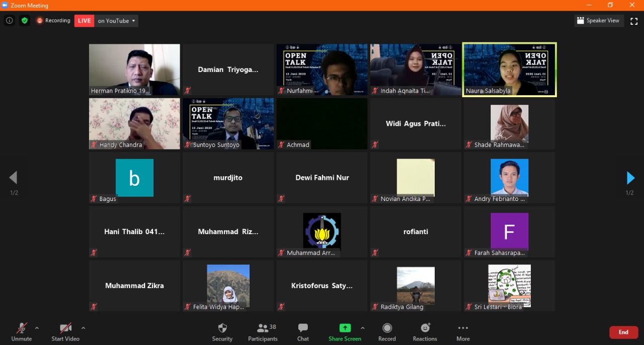
Task: Go to next page of participants
Action: (x=630, y=178)
